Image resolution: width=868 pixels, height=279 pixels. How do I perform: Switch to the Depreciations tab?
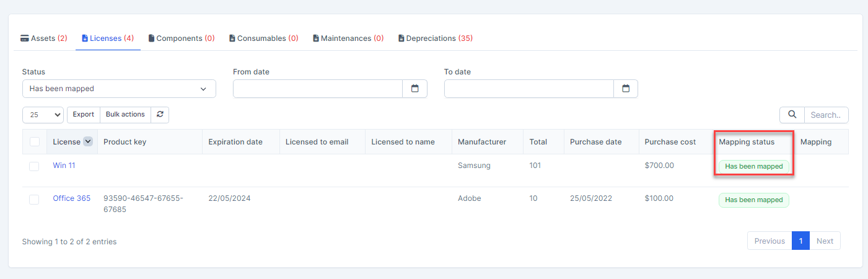click(x=435, y=38)
